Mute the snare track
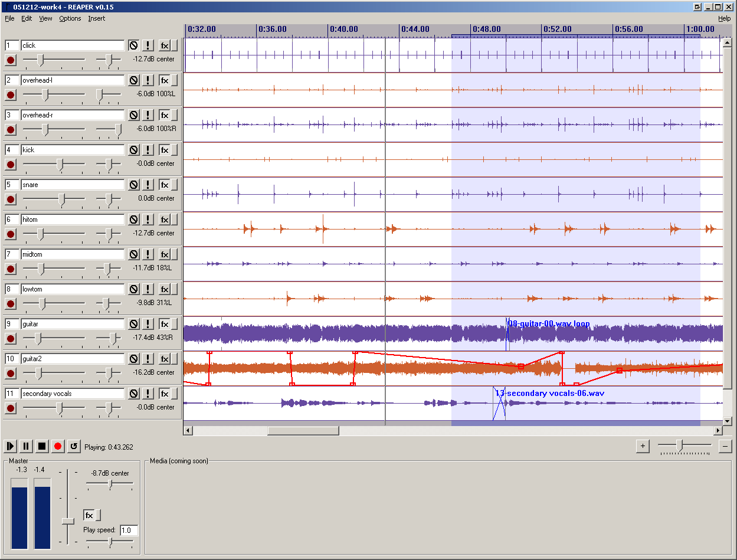 [134, 185]
